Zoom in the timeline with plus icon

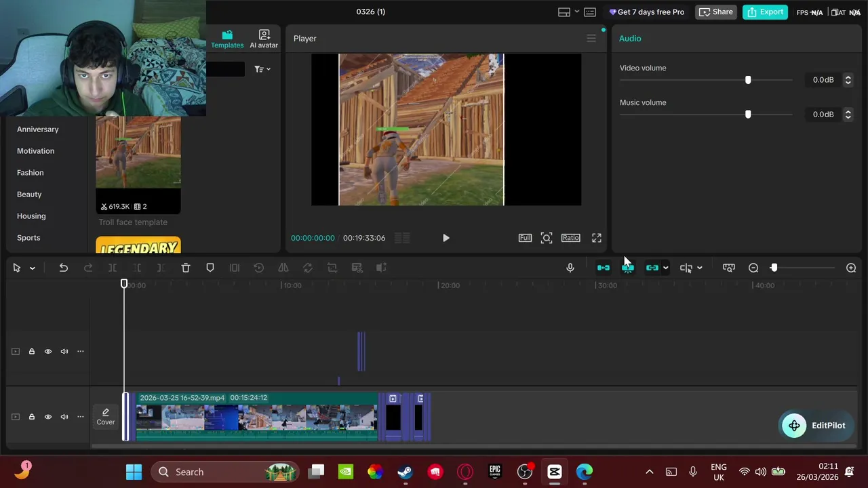coord(851,268)
